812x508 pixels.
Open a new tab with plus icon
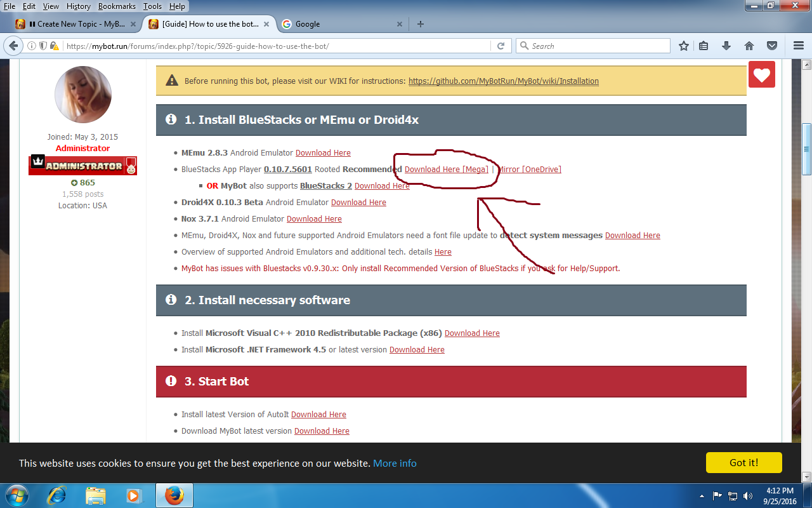tap(420, 24)
